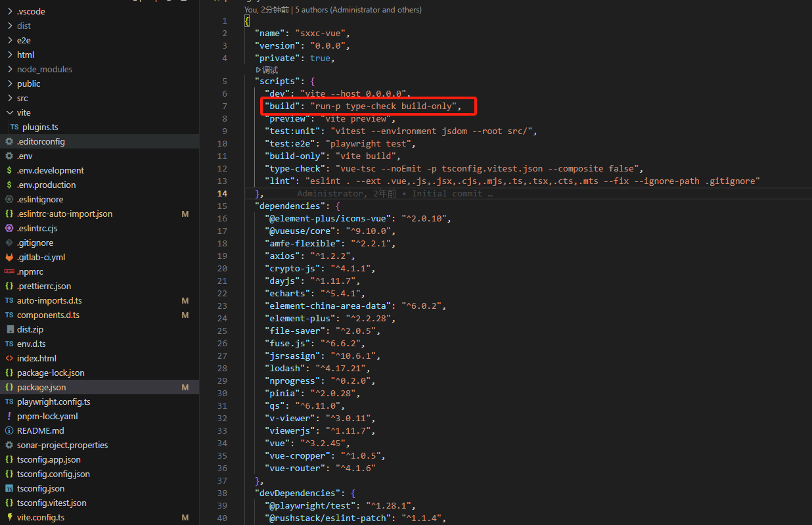Screen dimensions: 812x525
Task: Click the ESLint icon next to .eslintrc.cjs
Action: coord(10,228)
